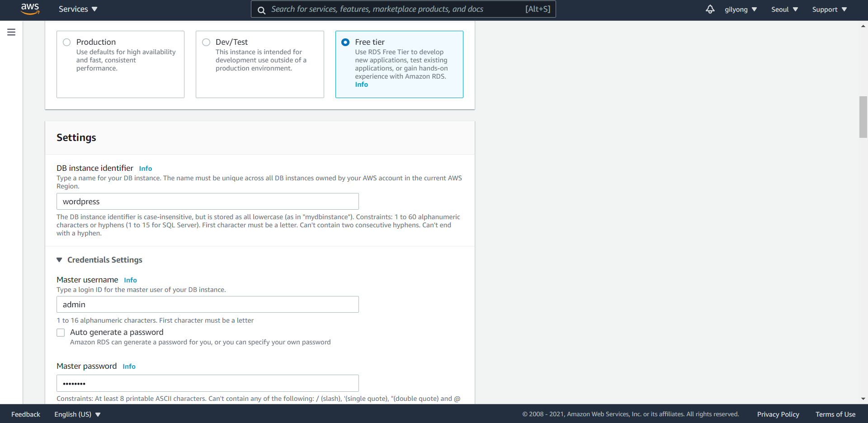Edit the Master username field
The height and width of the screenshot is (423, 868).
(x=208, y=305)
